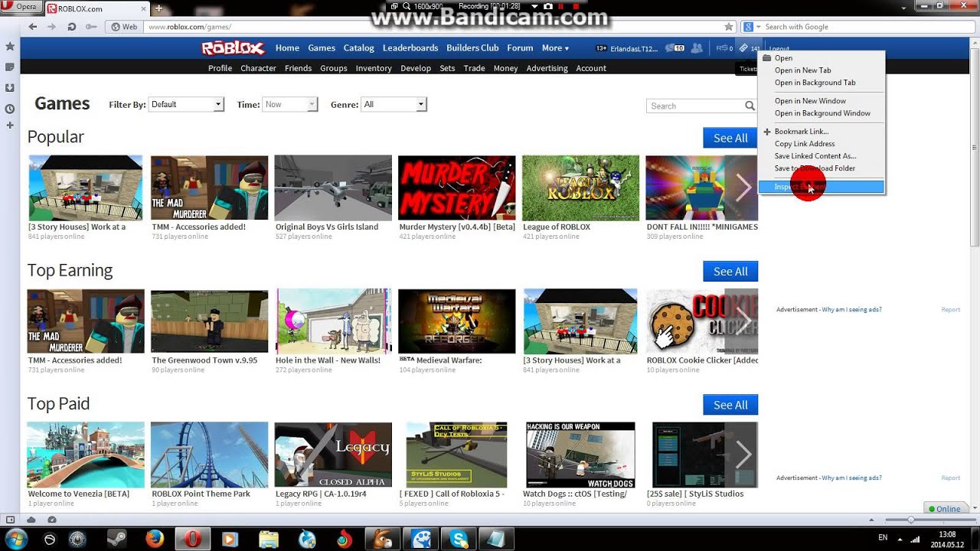Screen dimensions: 980x551
Task: Click the browser Forward arrow
Action: coord(51,27)
